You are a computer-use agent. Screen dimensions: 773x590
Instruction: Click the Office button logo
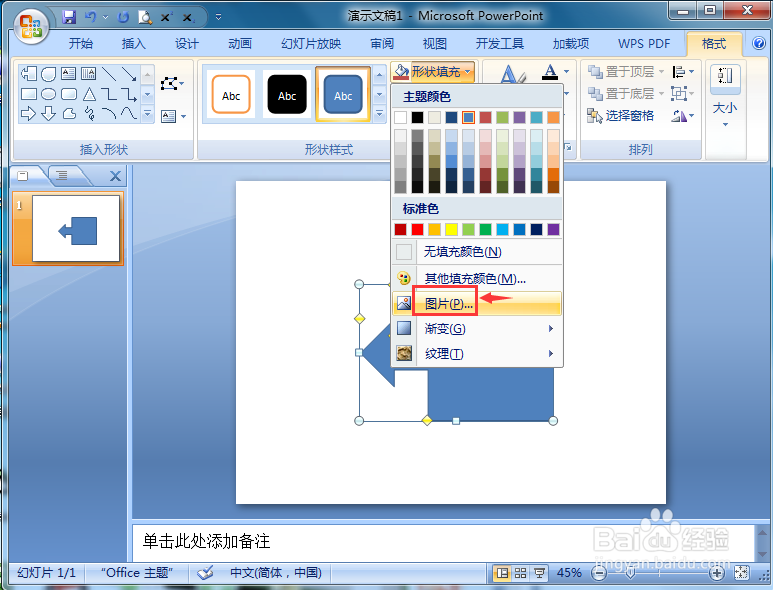point(31,26)
